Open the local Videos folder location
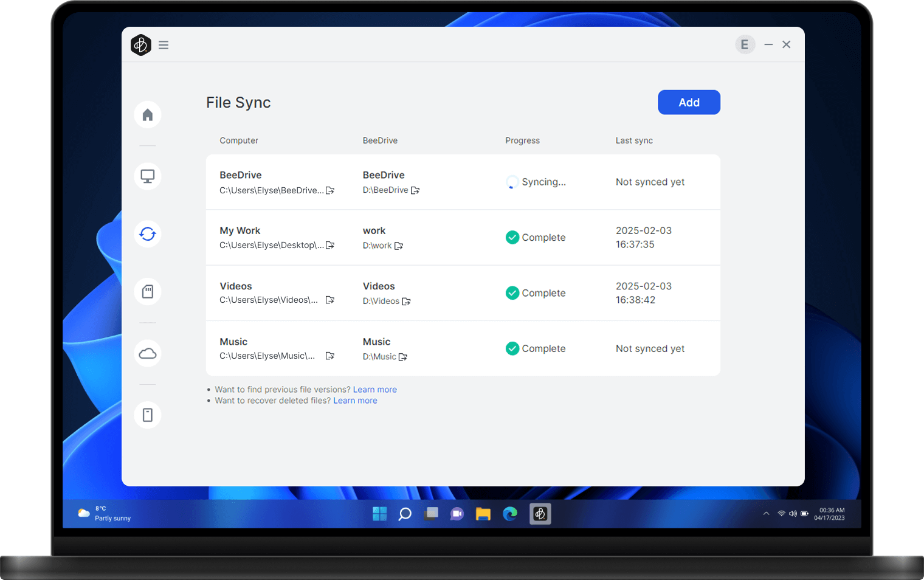The height and width of the screenshot is (580, 924). pos(330,300)
